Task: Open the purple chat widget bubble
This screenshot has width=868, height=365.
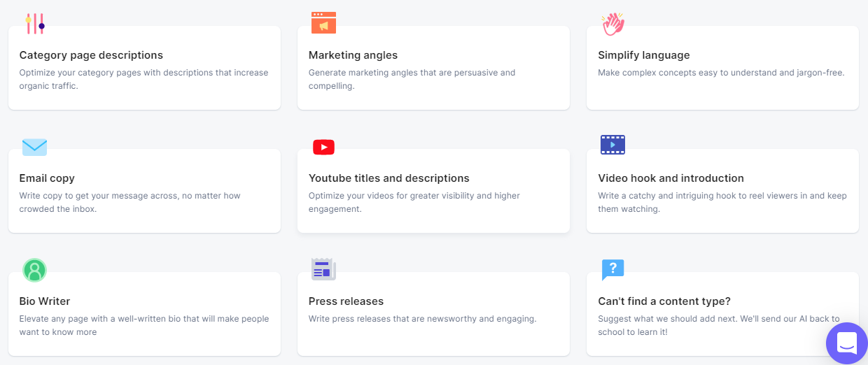Action: tap(846, 343)
